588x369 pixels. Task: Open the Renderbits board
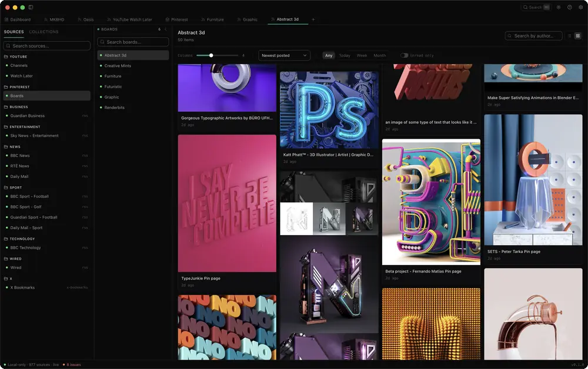(x=133, y=108)
